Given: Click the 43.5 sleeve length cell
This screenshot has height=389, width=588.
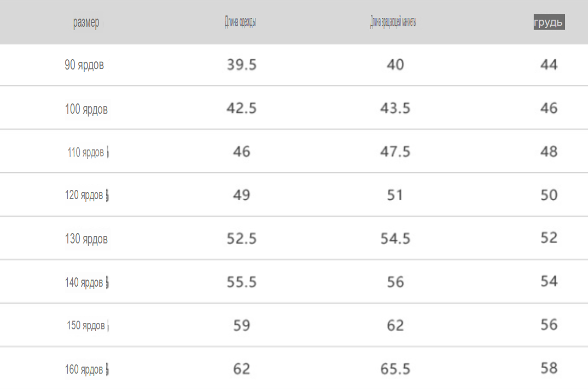Looking at the screenshot, I should [395, 108].
